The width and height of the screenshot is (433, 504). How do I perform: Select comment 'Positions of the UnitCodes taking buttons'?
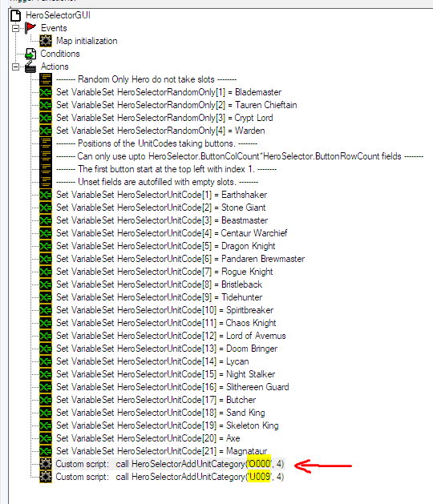pyautogui.click(x=156, y=143)
